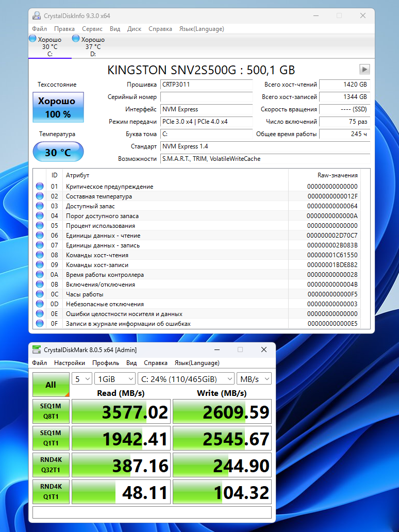
Task: Click the CrystalDiskInfo title bar app icon
Action: [36, 15]
